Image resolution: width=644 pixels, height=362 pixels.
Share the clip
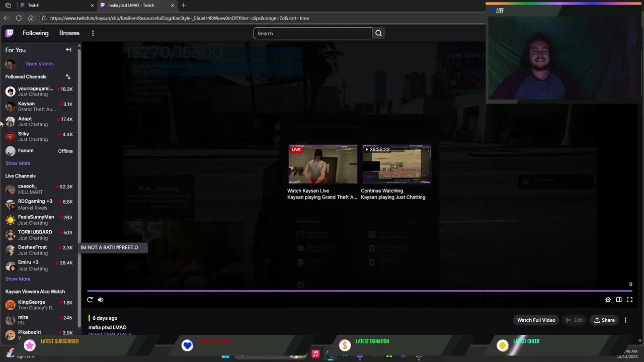point(604,320)
